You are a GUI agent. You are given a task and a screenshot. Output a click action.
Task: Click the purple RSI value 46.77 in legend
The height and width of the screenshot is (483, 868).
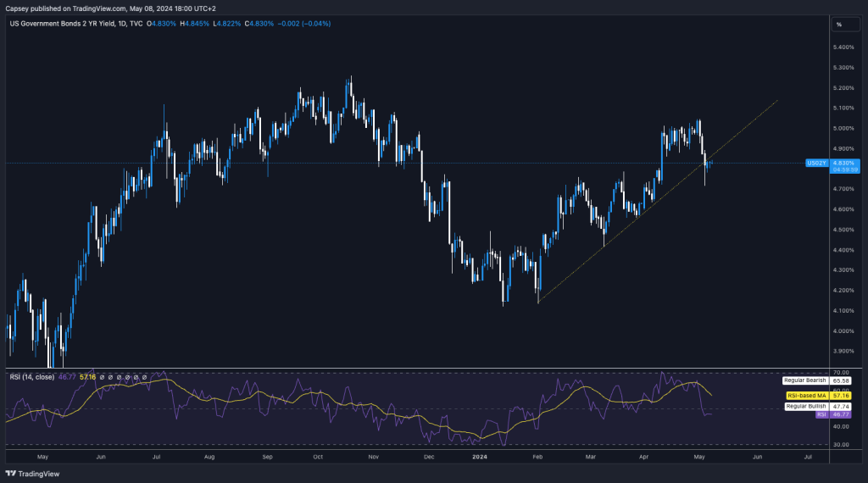[x=66, y=376]
